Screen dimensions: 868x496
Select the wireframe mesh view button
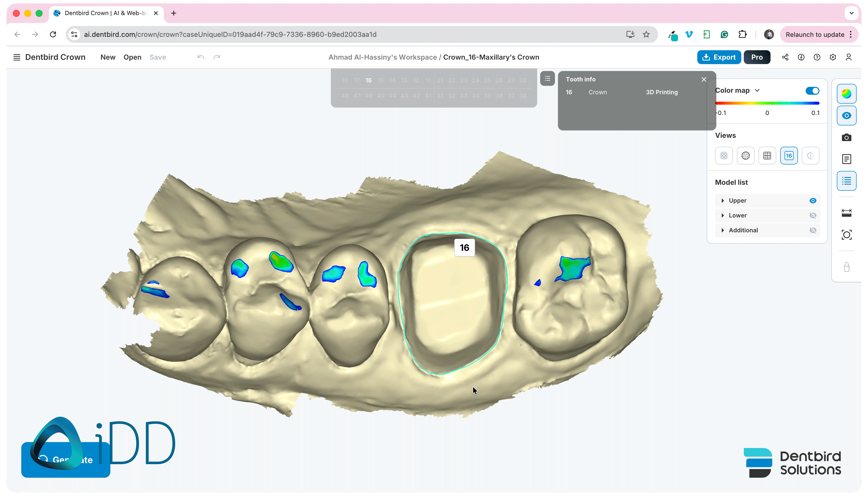pyautogui.click(x=745, y=156)
